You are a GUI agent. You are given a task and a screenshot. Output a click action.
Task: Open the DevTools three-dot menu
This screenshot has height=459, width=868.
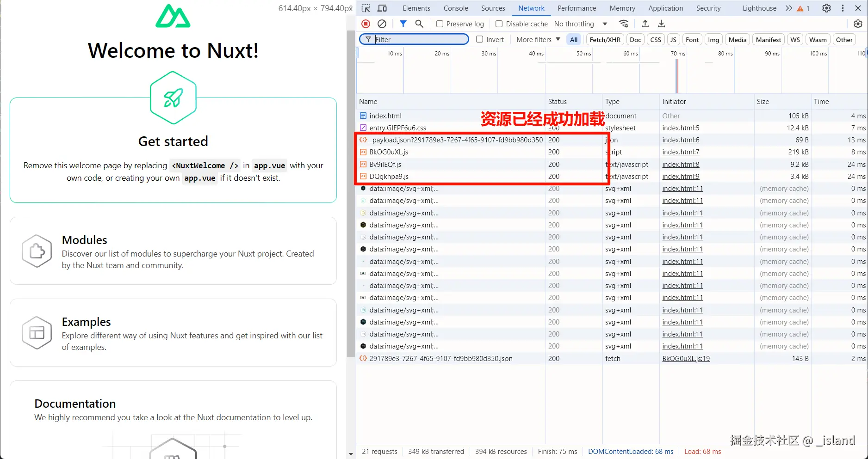coord(843,8)
